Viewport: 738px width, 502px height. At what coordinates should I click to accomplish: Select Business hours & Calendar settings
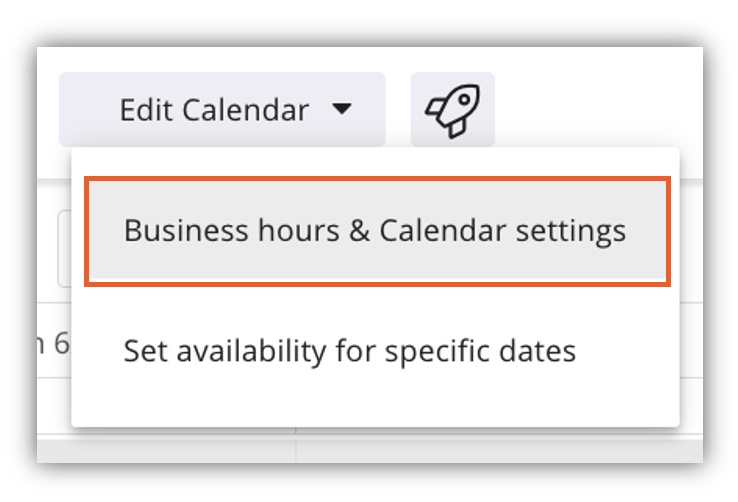(377, 231)
